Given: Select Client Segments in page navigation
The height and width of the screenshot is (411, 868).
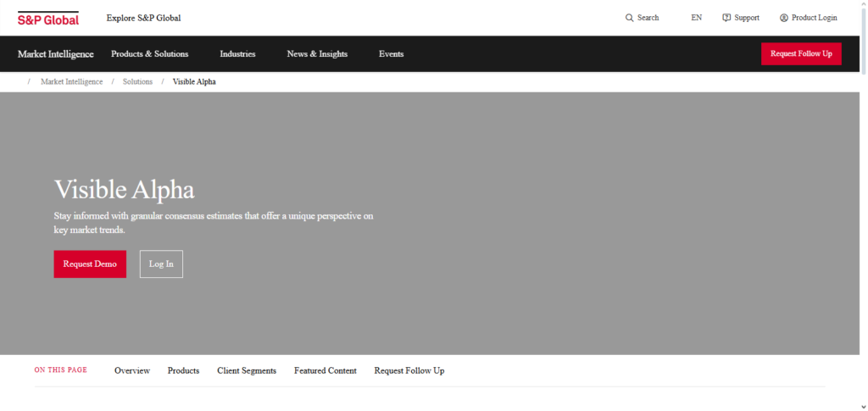Looking at the screenshot, I should [x=247, y=371].
